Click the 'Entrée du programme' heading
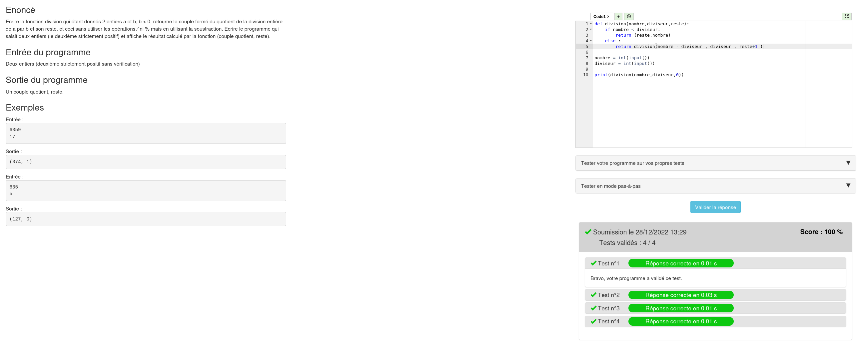The image size is (868, 347). point(48,53)
